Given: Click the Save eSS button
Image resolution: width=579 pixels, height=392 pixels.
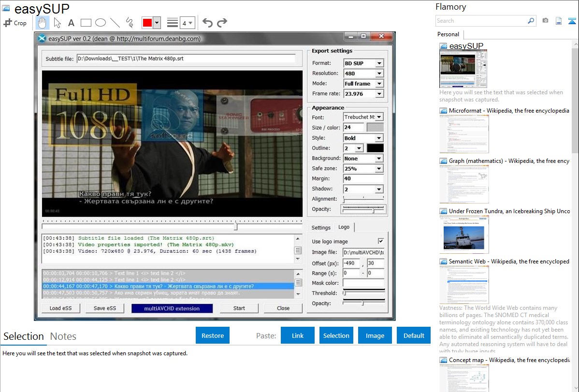Looking at the screenshot, I should 105,308.
